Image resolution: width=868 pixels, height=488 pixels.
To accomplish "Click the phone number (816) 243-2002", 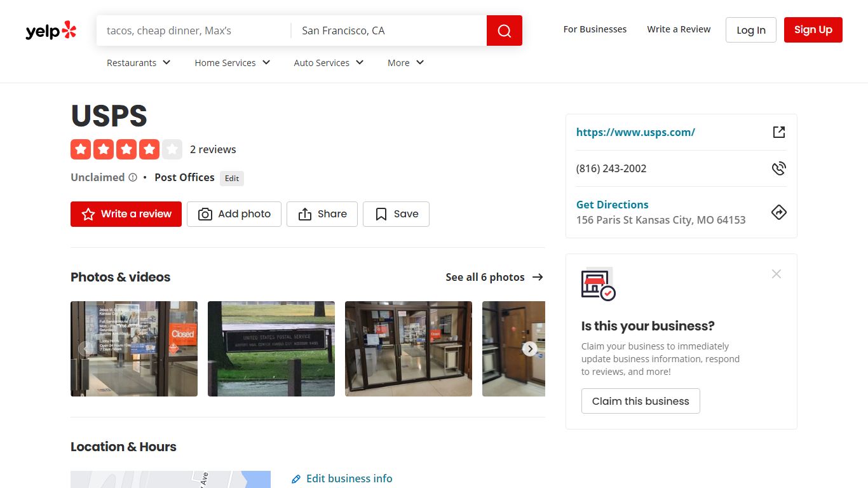I will (x=611, y=168).
